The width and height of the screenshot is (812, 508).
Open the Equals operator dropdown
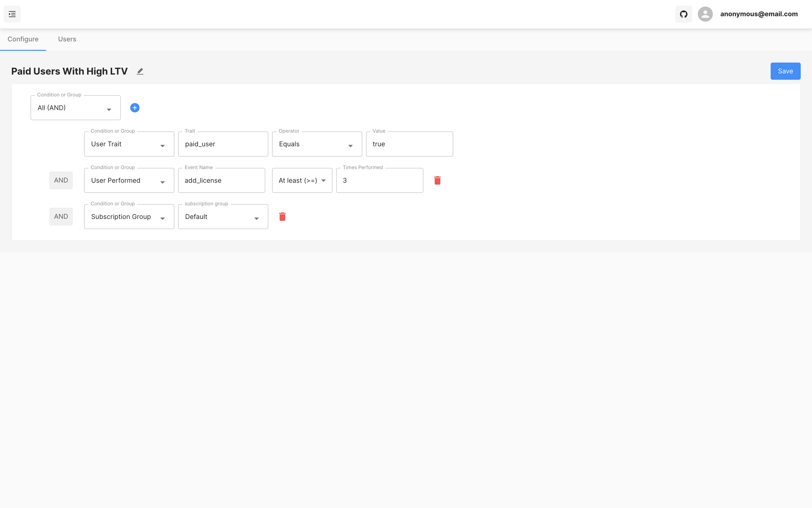click(317, 144)
